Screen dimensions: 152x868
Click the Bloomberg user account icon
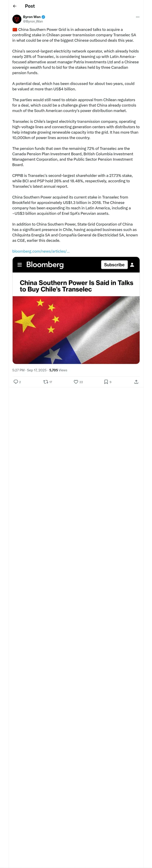pos(132,265)
